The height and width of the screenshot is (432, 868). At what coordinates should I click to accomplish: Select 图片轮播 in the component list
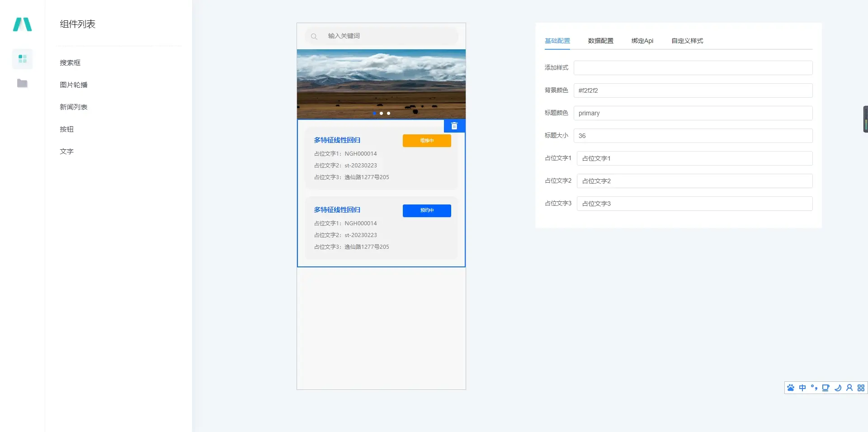click(x=74, y=85)
